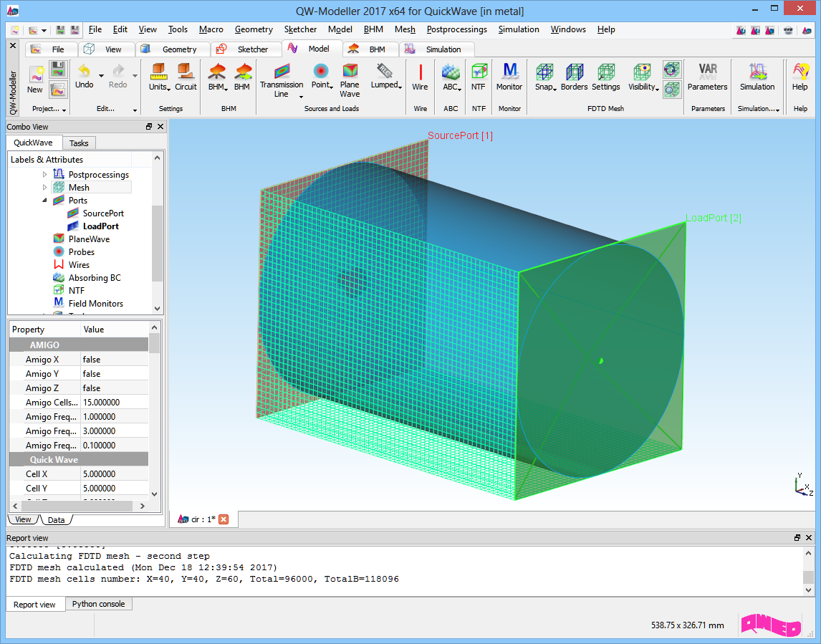Open the Redo history dropdown arrow
The height and width of the screenshot is (644, 821).
pos(135,75)
